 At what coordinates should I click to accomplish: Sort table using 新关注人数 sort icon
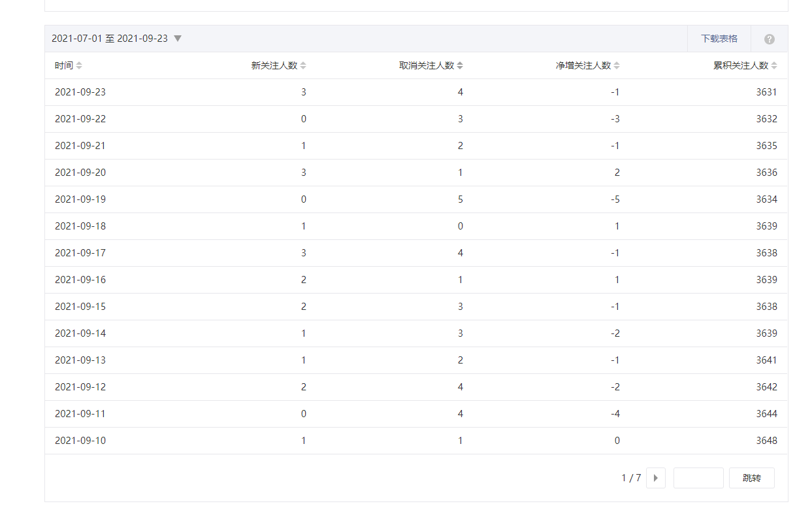[303, 65]
